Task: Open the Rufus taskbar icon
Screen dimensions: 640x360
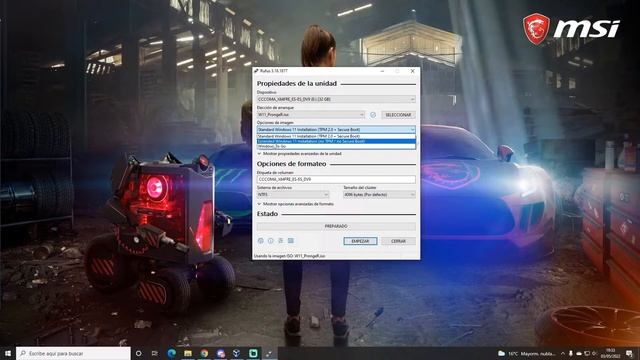Action: pyautogui.click(x=269, y=353)
